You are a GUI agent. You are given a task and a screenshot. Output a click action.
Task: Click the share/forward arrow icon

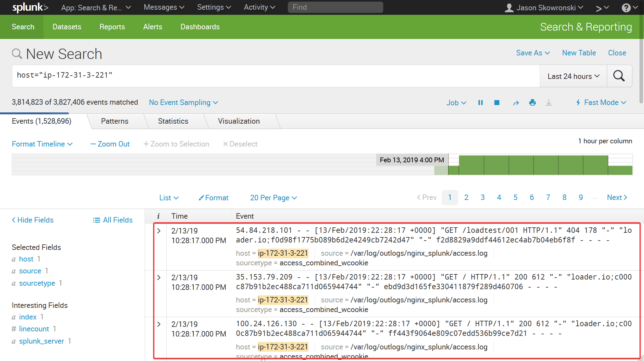pyautogui.click(x=514, y=102)
